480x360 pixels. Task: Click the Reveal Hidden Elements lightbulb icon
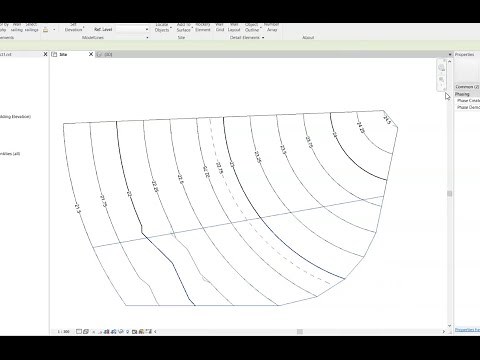(x=128, y=332)
